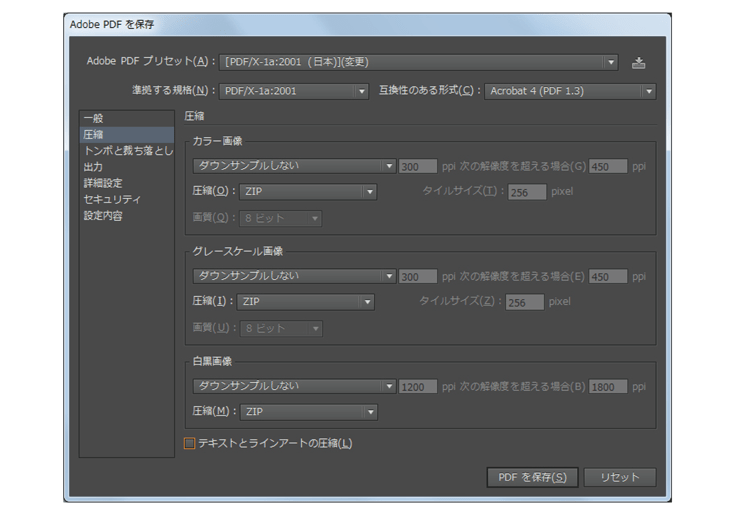This screenshot has width=735, height=515.
Task: Select セキュリティ in the category list
Action: click(x=127, y=199)
